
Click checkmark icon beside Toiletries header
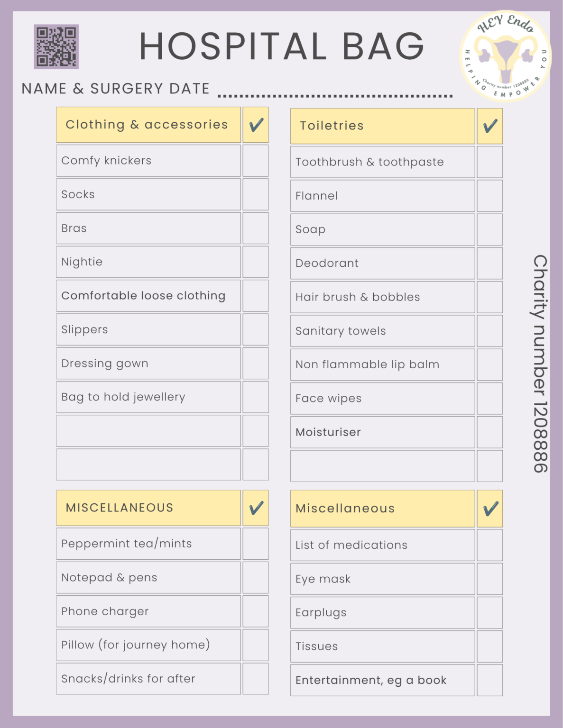point(490,126)
